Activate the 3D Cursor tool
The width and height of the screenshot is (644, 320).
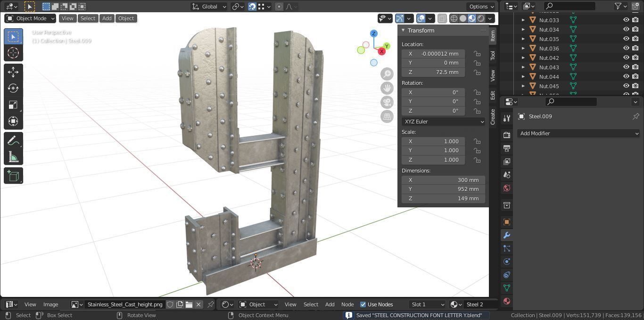tap(13, 53)
